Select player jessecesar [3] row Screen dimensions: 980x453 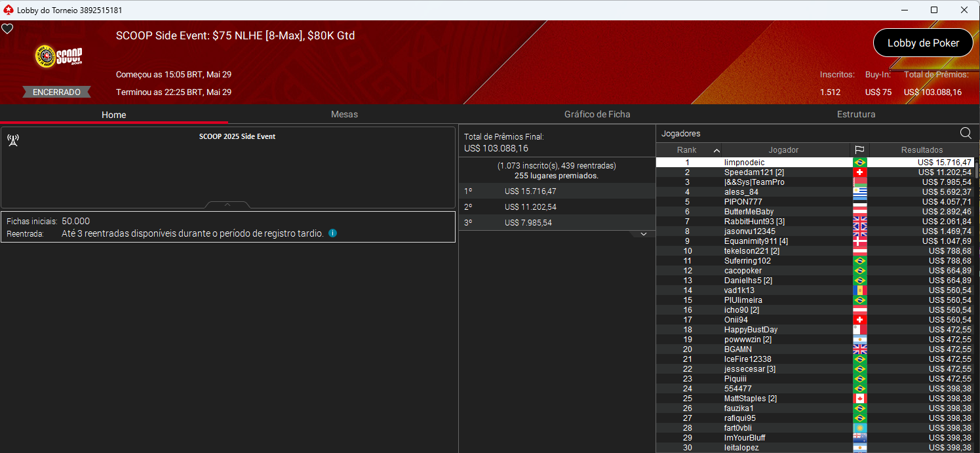[x=815, y=368]
